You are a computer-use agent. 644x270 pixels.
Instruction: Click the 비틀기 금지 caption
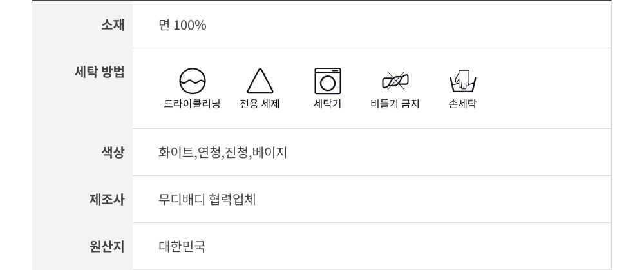[395, 104]
